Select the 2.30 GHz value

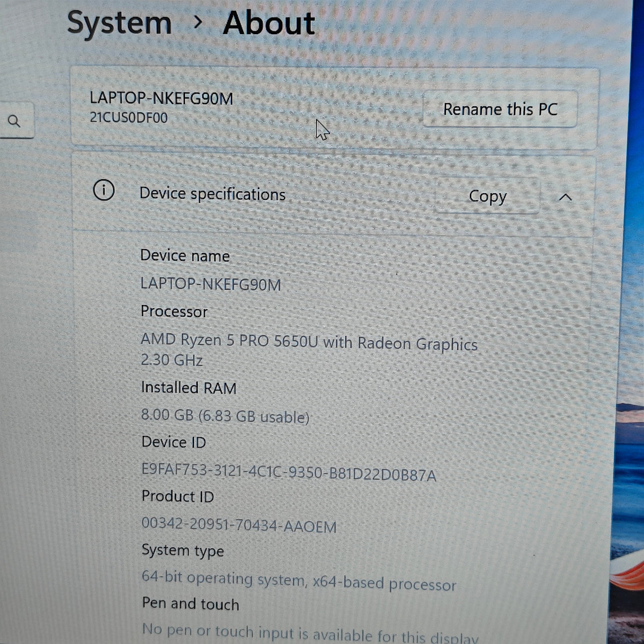click(x=172, y=360)
